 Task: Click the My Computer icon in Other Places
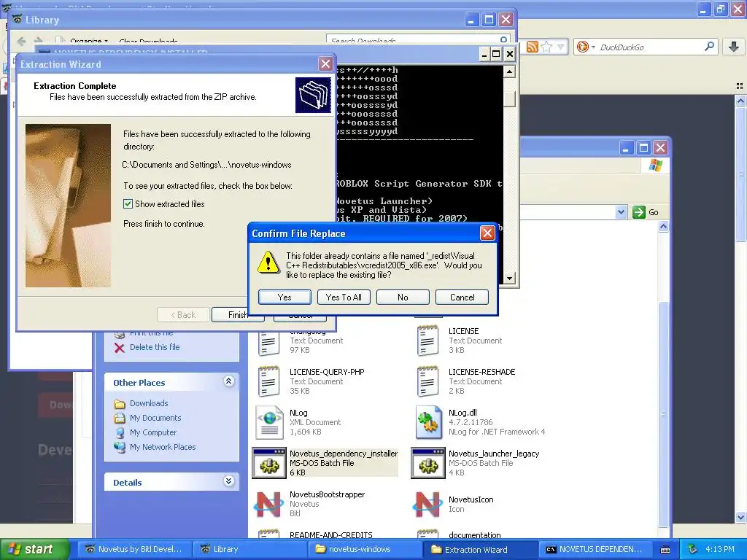(120, 433)
